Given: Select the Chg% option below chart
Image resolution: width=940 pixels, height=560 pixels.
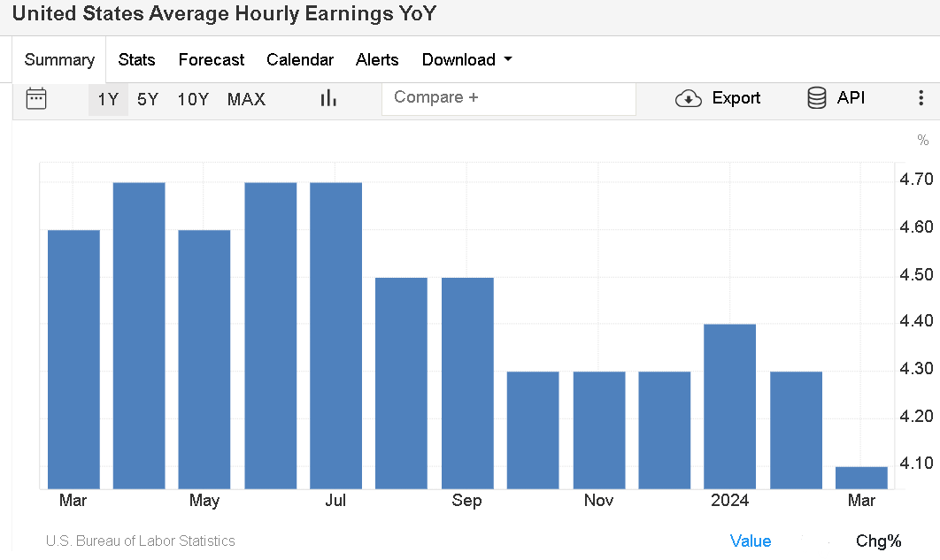Looking at the screenshot, I should coord(878,541).
